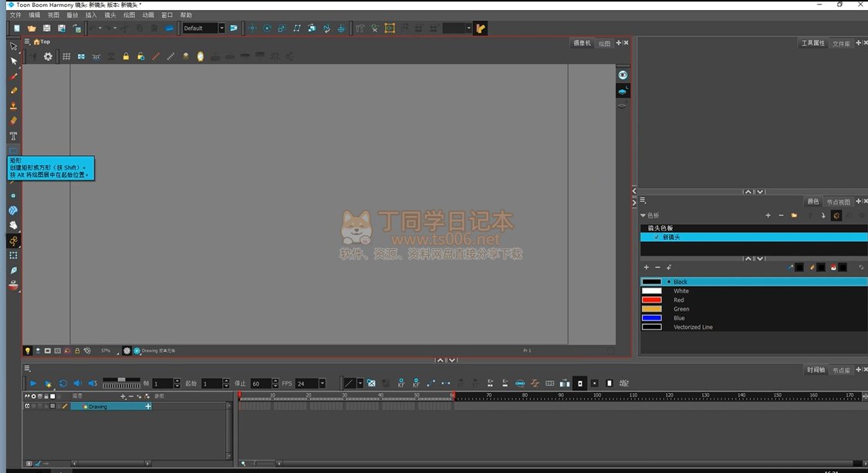The width and height of the screenshot is (868, 473).
Task: Select the Eraser tool
Action: click(13, 121)
